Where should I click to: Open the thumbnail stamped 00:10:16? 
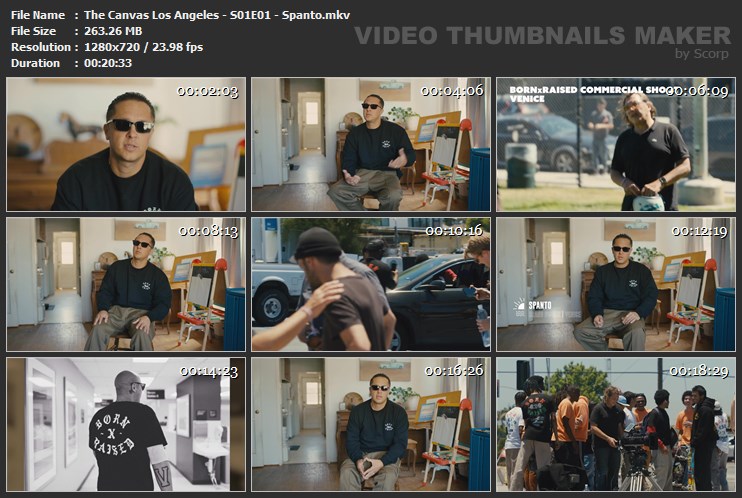point(371,285)
